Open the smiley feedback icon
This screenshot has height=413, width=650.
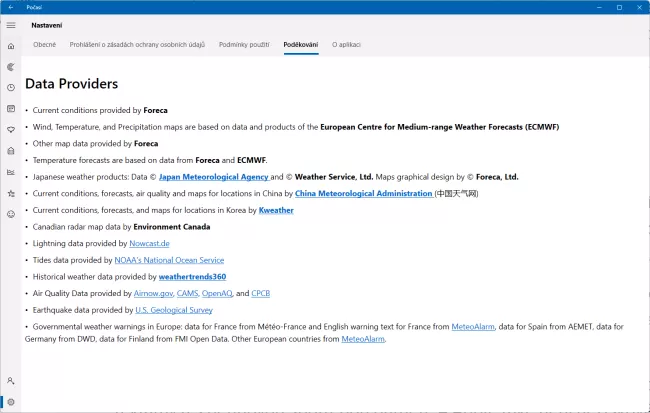coord(11,214)
